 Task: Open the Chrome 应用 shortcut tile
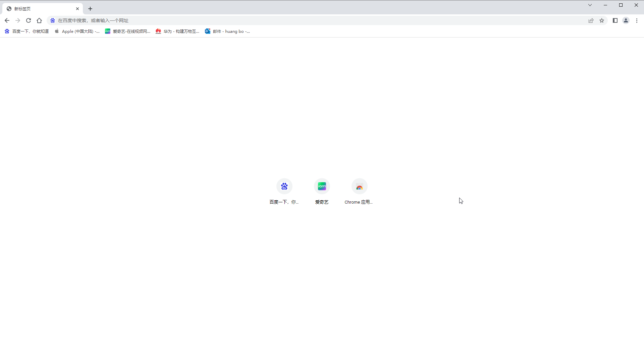359,191
